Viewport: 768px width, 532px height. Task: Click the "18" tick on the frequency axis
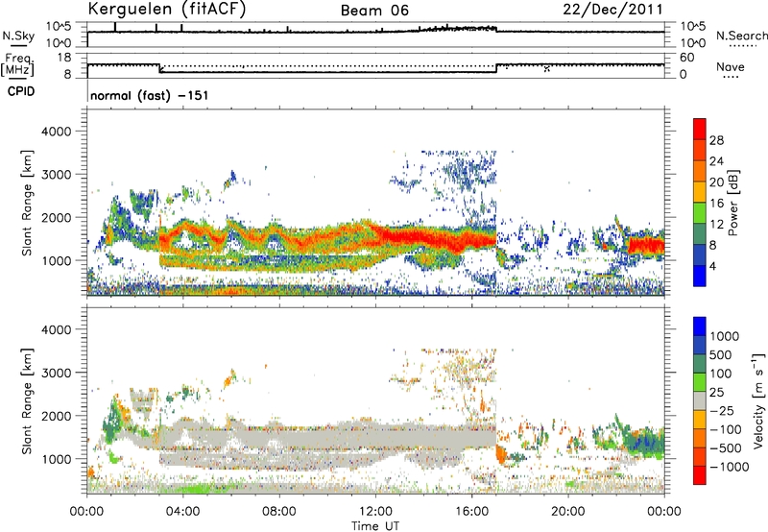64,58
